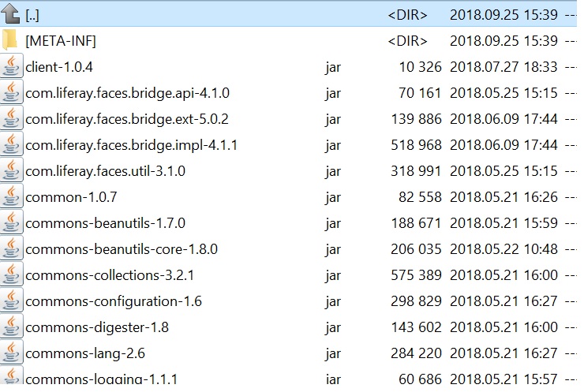Click date 2018.05.21 16:26
The image size is (584, 392).
504,197
